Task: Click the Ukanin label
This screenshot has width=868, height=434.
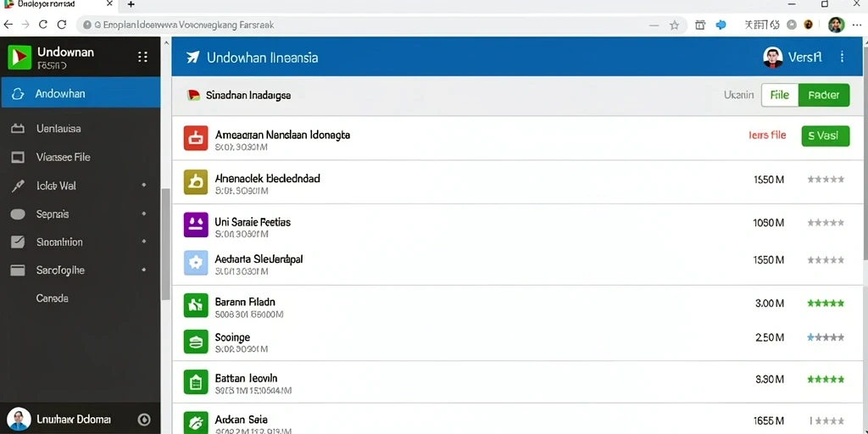Action: pyautogui.click(x=738, y=95)
